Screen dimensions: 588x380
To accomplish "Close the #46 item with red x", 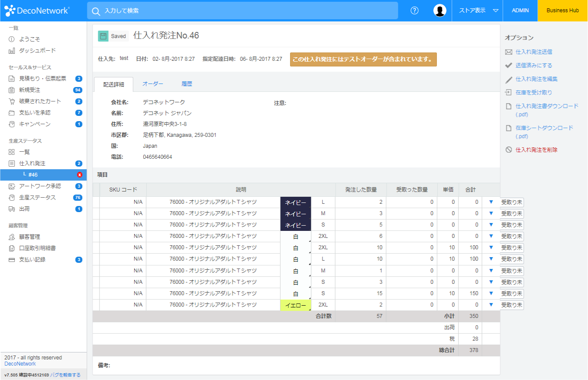I will pyautogui.click(x=80, y=175).
